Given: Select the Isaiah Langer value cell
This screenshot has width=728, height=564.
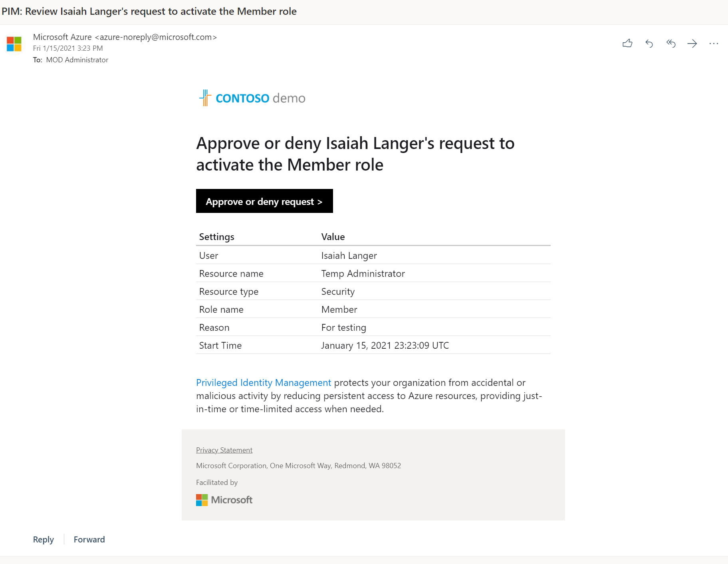Looking at the screenshot, I should 349,256.
